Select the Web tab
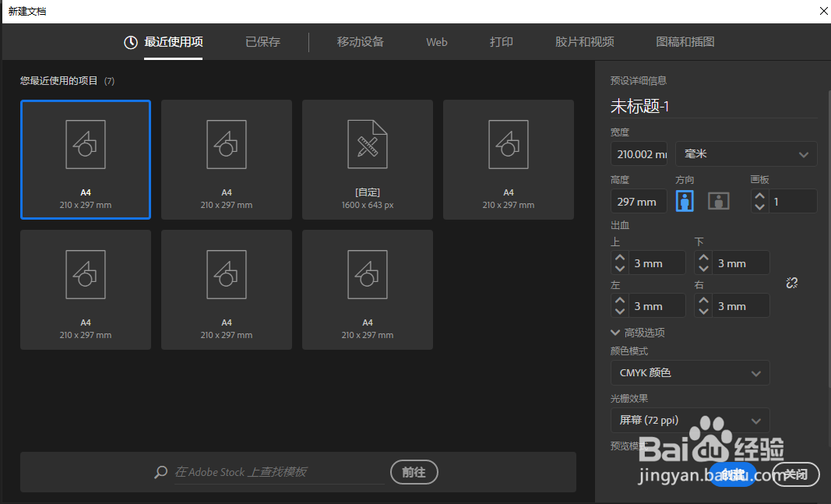 [x=437, y=42]
